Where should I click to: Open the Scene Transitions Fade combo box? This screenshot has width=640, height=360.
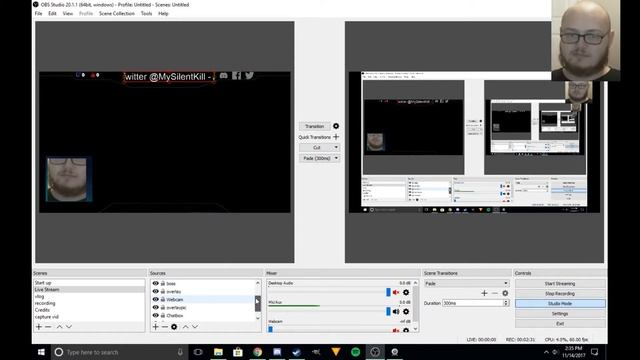point(466,283)
